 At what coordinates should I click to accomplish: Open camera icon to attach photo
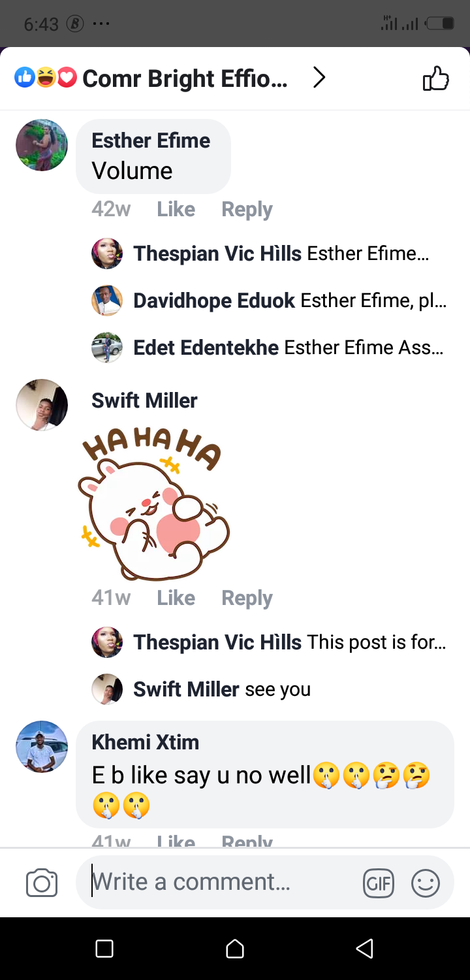42,883
